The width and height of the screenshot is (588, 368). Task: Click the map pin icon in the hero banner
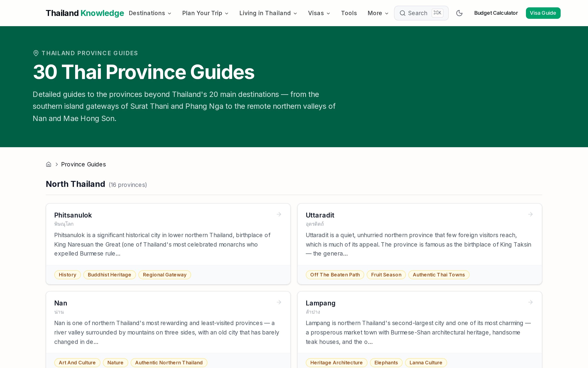tap(36, 53)
